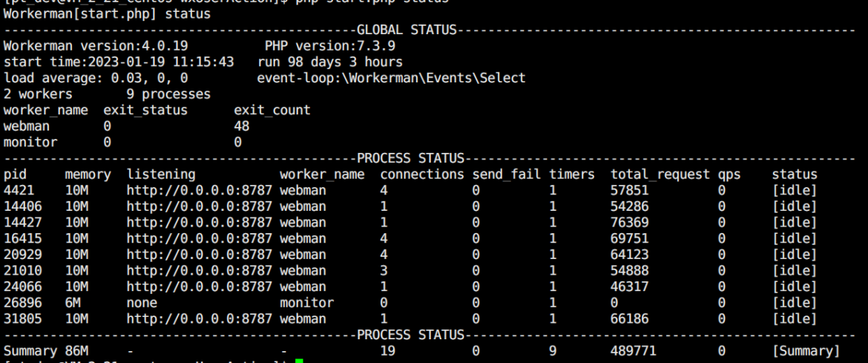Click the memory column header
Viewport: 868px width, 363px height.
tap(88, 174)
